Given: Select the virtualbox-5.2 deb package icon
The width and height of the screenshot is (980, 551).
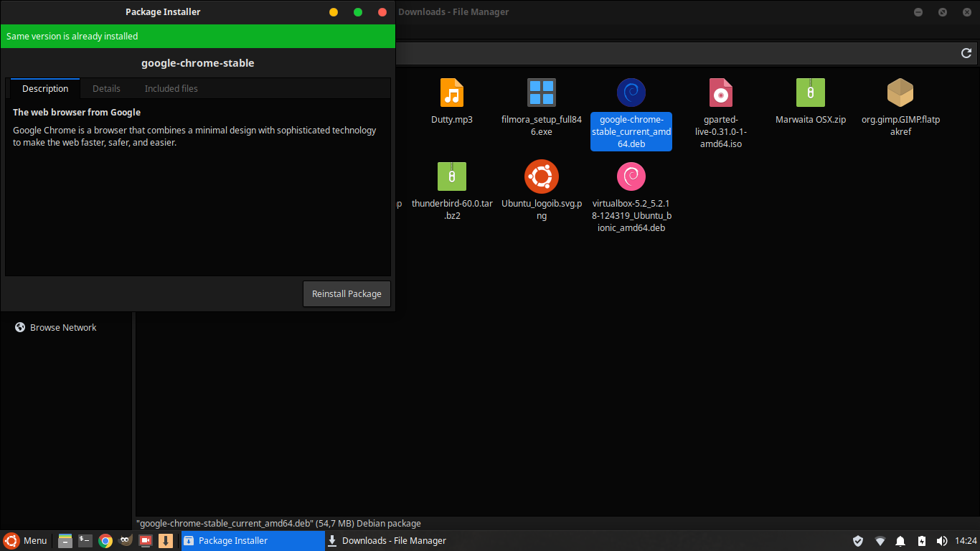Looking at the screenshot, I should [x=631, y=176].
